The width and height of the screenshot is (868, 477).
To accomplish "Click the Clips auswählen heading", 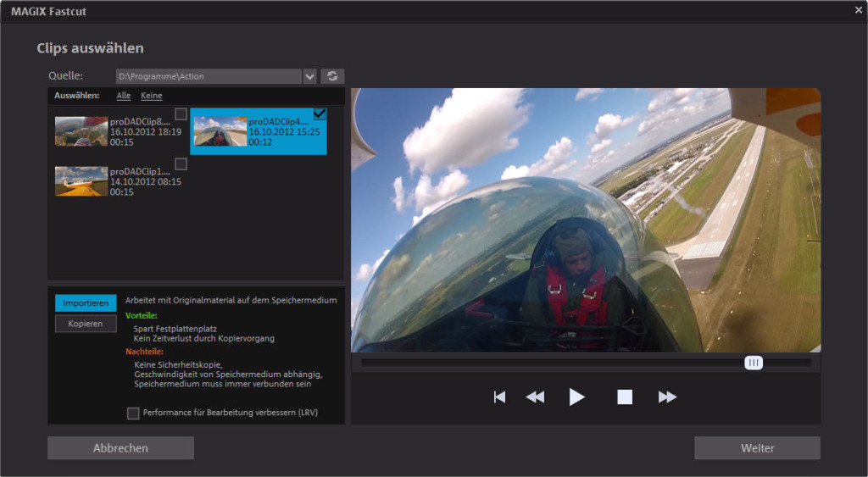I will [x=90, y=48].
